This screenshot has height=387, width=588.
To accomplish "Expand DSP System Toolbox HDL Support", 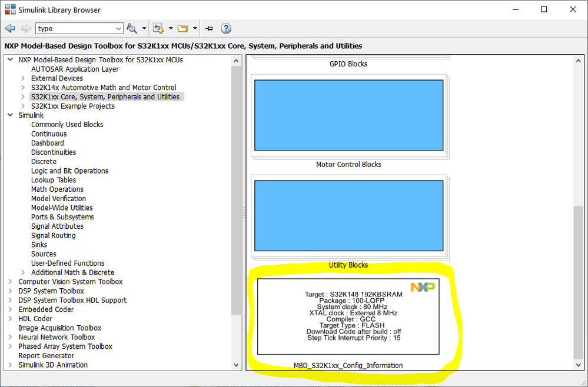I will (x=11, y=300).
